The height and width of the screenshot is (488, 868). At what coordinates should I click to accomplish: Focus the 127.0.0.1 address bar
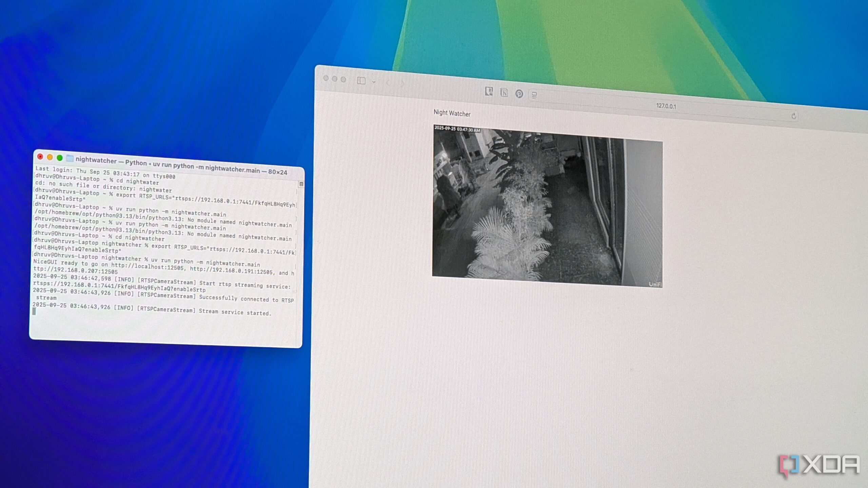[x=666, y=106]
